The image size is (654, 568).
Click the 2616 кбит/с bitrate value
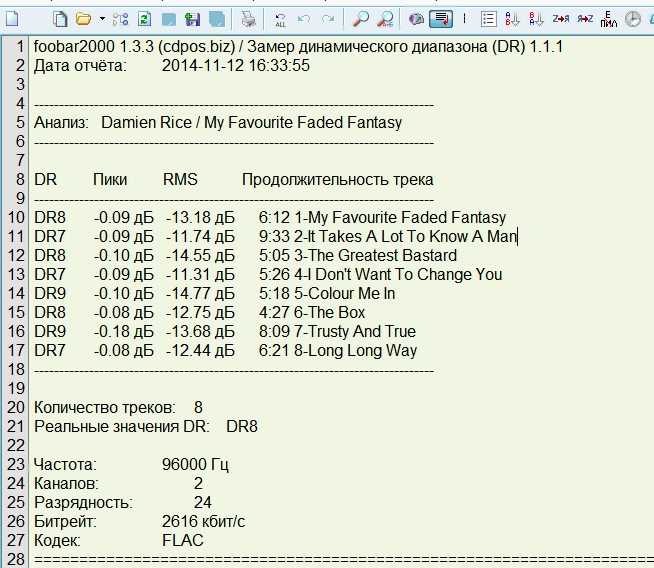[x=204, y=522]
